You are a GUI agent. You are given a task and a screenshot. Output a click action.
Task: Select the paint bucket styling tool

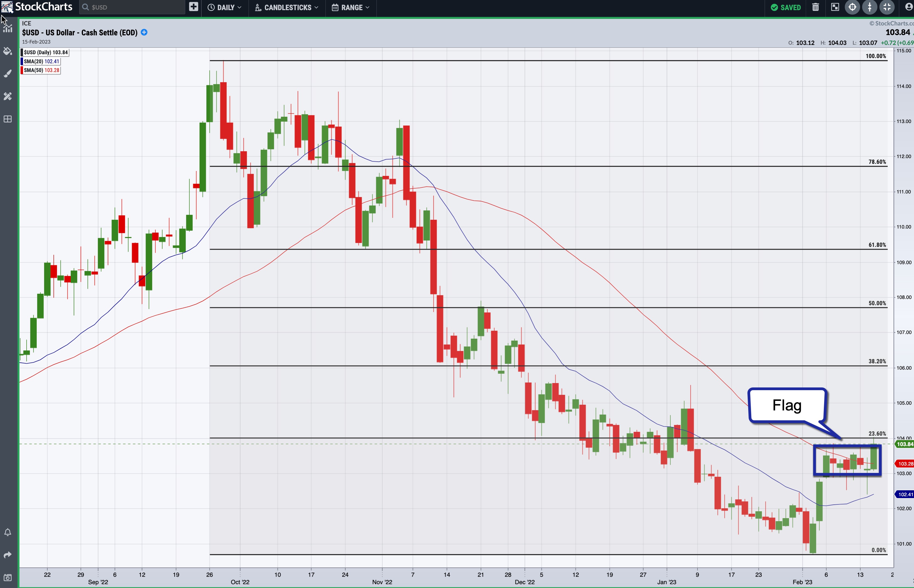tap(8, 51)
